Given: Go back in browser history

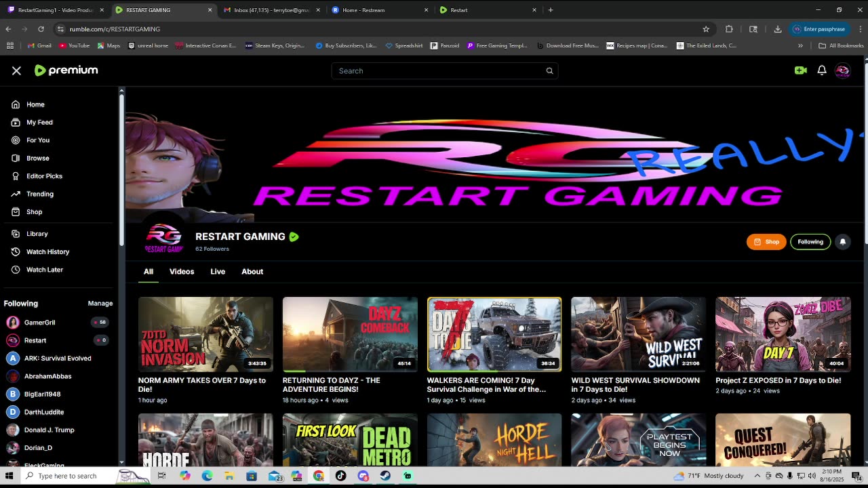Looking at the screenshot, I should (x=8, y=29).
